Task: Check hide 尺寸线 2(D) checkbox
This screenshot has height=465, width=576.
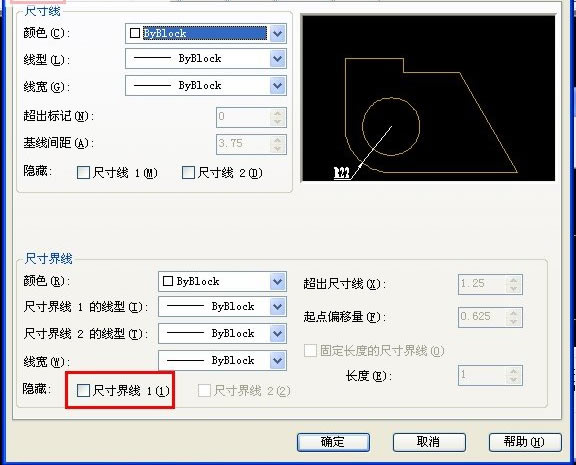Action: pos(188,173)
